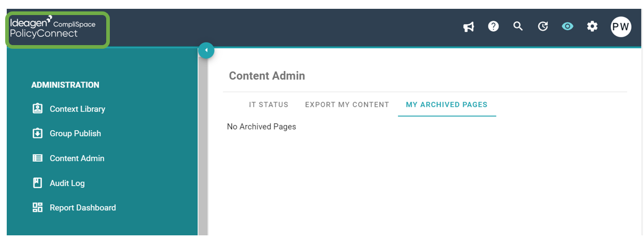Open recent history clock icon
The height and width of the screenshot is (240, 644).
pos(543,26)
